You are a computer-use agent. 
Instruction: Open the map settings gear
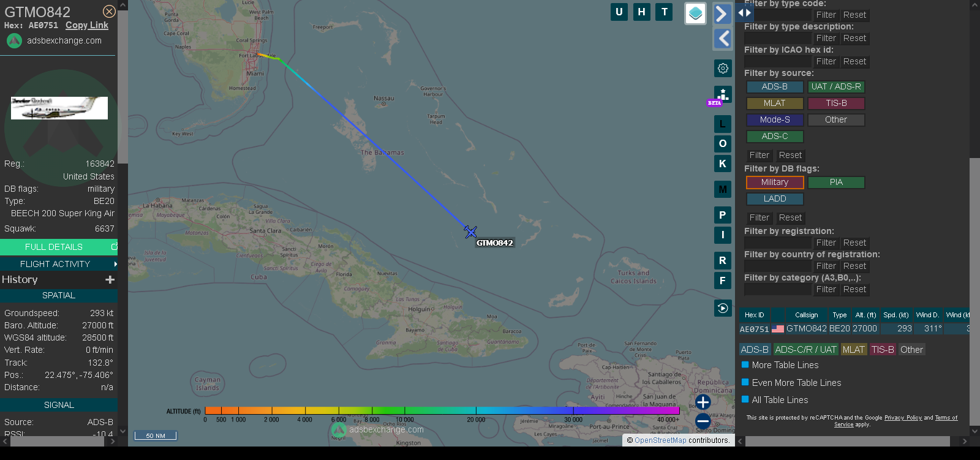tap(723, 68)
